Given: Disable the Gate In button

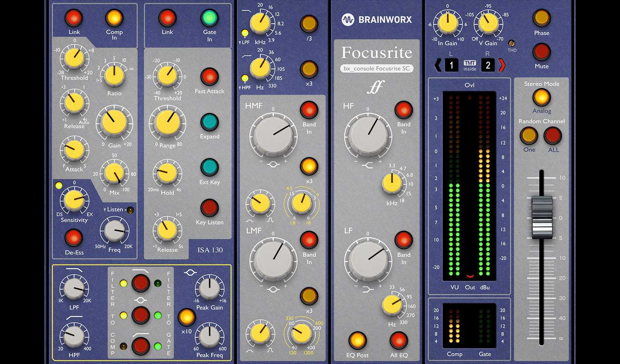Looking at the screenshot, I should (209, 18).
